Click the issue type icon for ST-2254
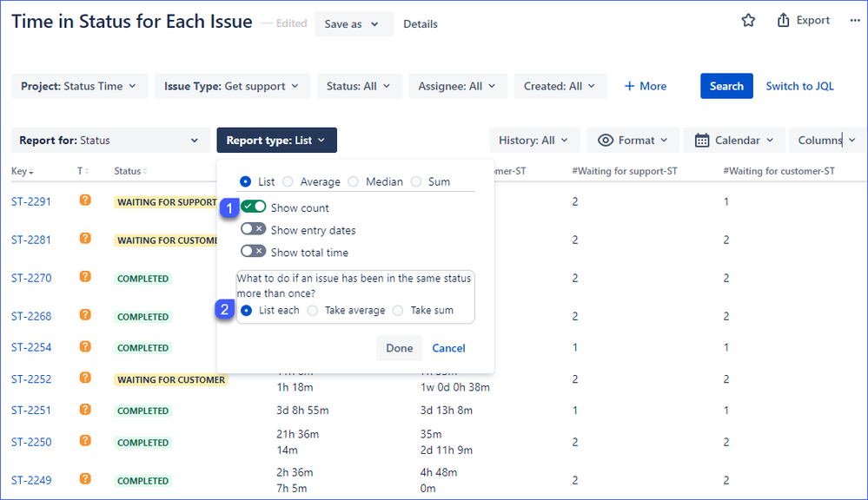The image size is (868, 500). tap(85, 346)
